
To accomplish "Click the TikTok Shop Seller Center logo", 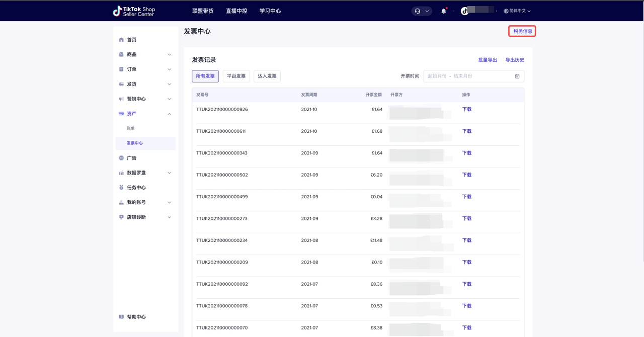I will [x=134, y=11].
